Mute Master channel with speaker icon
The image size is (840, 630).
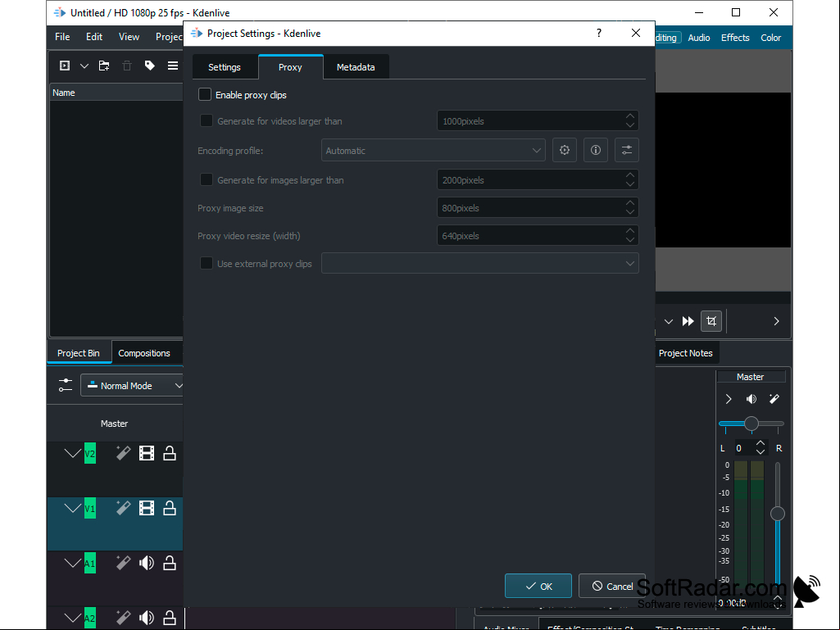pyautogui.click(x=751, y=399)
